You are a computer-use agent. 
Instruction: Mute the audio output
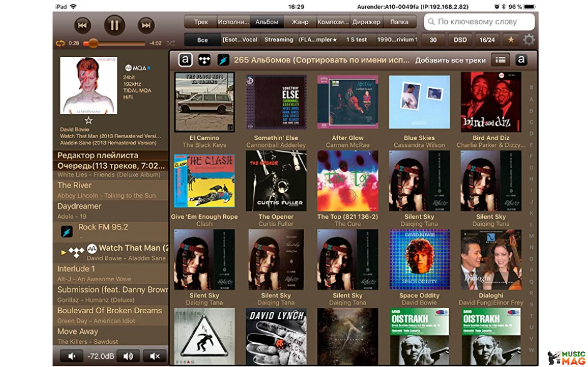155,356
